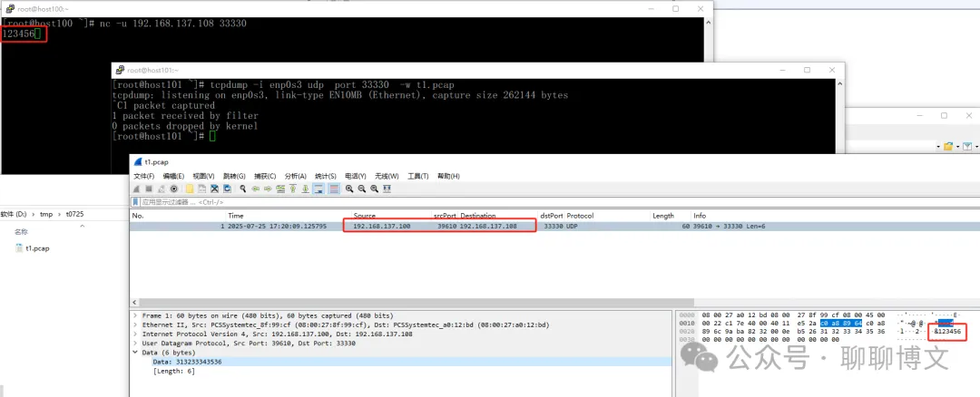Sort by the Length column header
The width and height of the screenshot is (980, 397).
click(663, 216)
